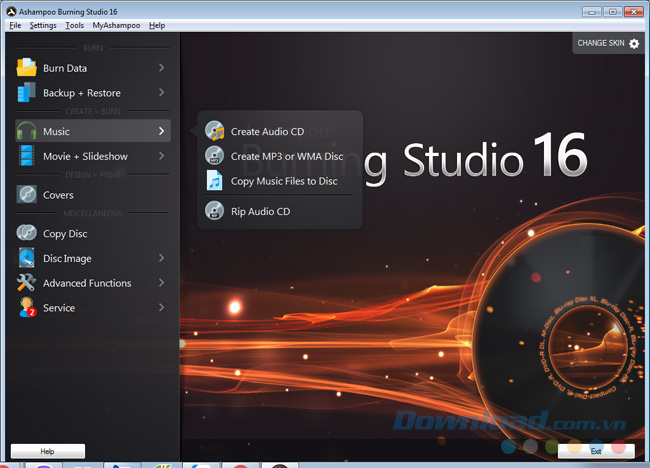The width and height of the screenshot is (650, 468).
Task: Open the Settings menu
Action: (43, 25)
